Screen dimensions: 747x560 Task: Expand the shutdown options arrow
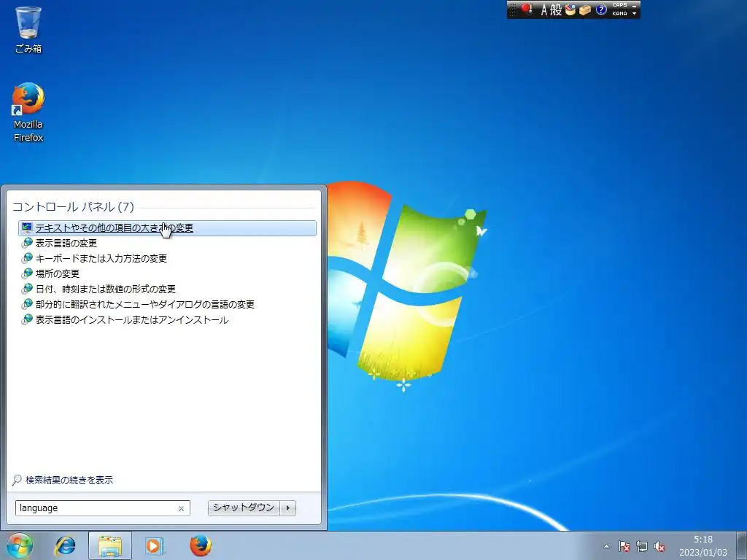[x=287, y=507]
